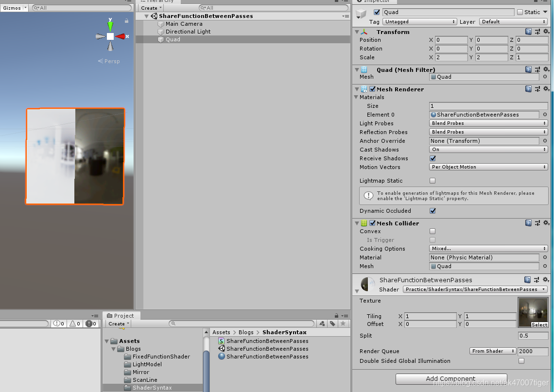The height and width of the screenshot is (392, 554).
Task: Click the Add Component button
Action: tap(450, 379)
